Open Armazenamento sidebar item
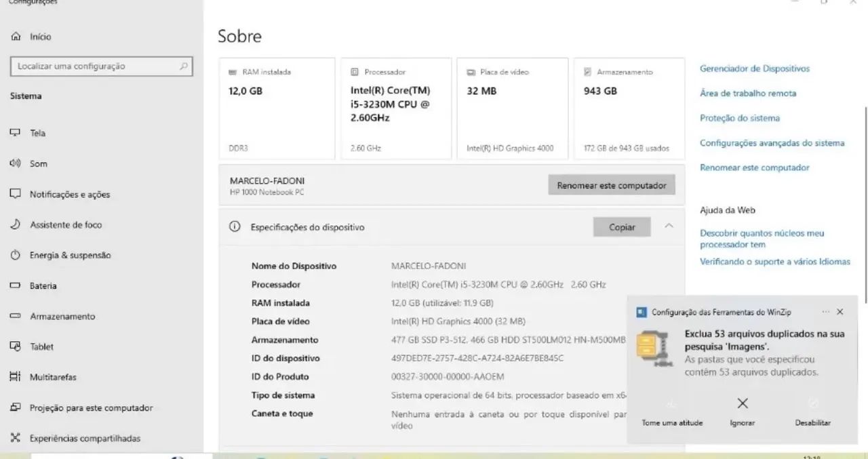 53,316
